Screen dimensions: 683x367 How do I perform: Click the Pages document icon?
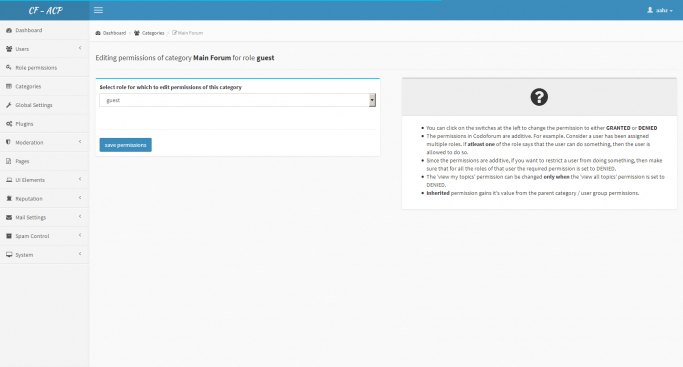point(9,161)
